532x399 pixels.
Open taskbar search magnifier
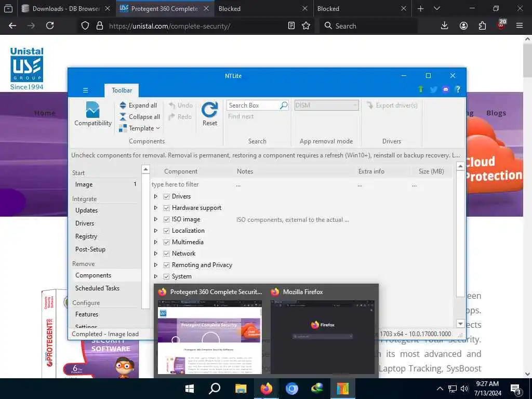coord(215,389)
